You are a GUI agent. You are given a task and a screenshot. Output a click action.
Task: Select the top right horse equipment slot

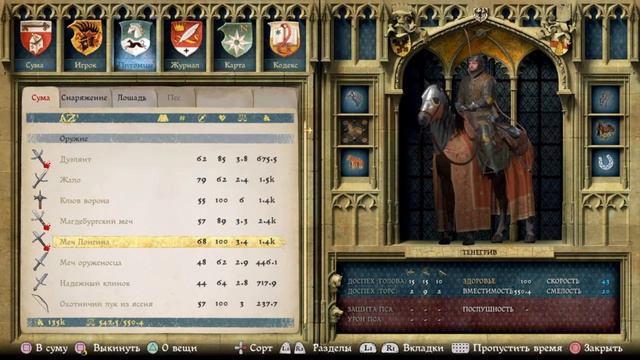click(x=605, y=98)
